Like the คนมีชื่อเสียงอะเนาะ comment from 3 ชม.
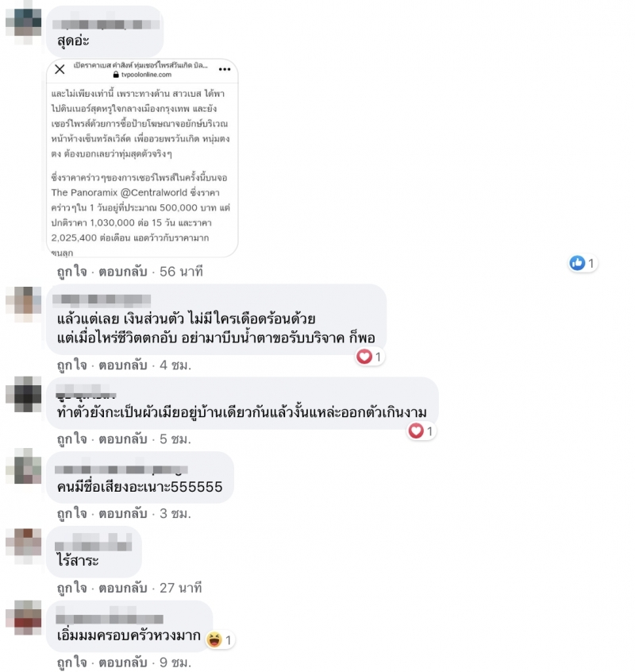 pyautogui.click(x=72, y=513)
